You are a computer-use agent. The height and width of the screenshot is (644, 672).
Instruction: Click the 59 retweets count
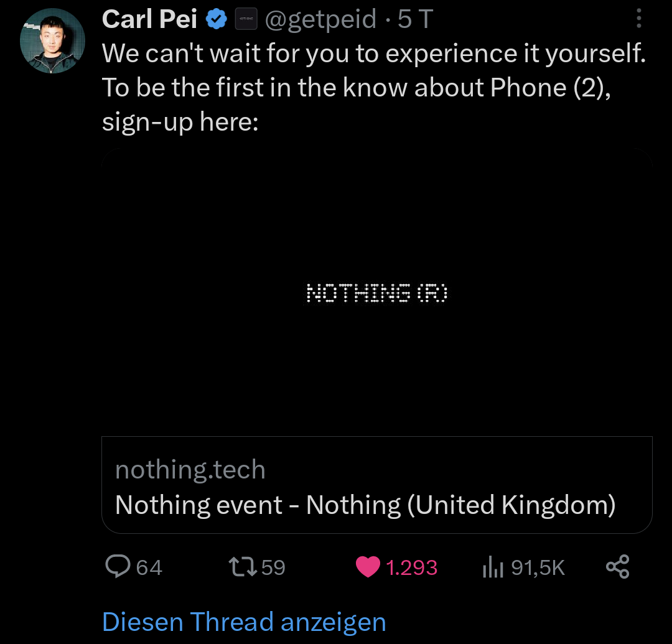click(273, 567)
